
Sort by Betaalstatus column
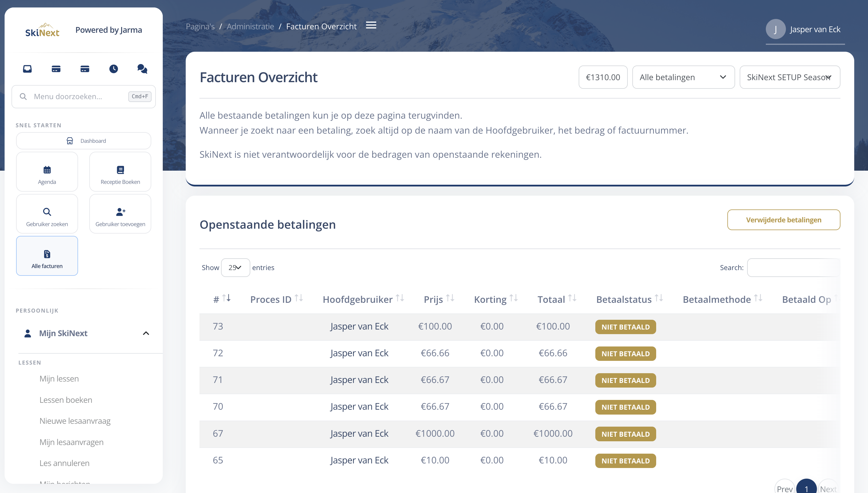[629, 299]
